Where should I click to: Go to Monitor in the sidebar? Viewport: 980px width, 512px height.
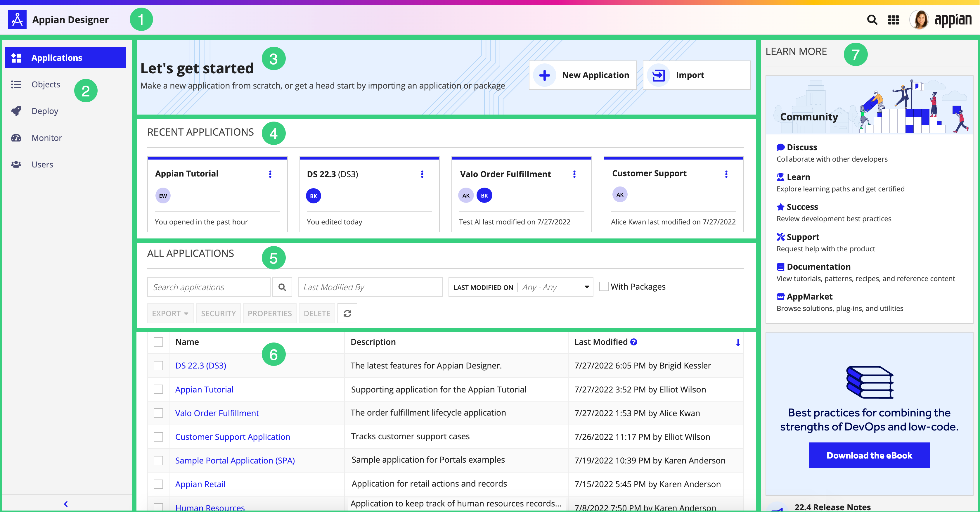(66, 138)
